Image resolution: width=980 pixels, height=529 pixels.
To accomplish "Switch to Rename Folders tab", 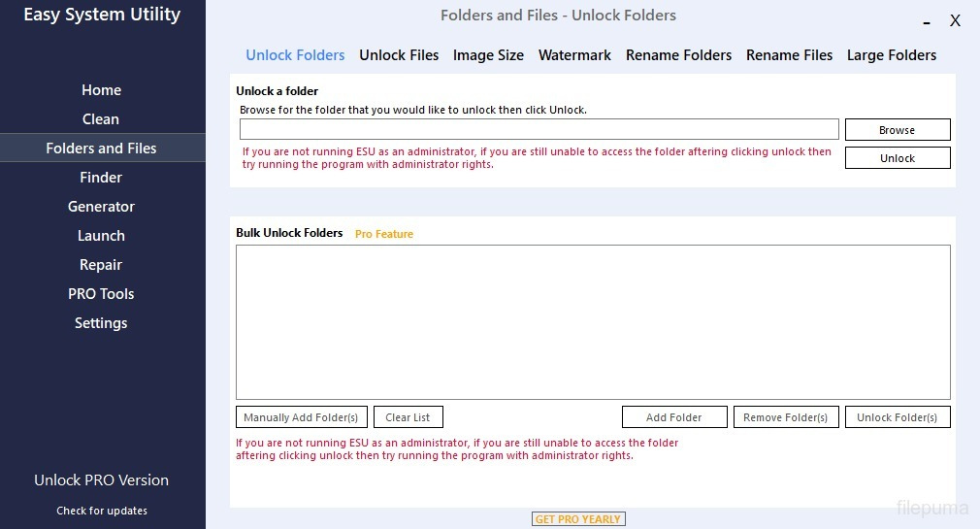I will point(679,55).
